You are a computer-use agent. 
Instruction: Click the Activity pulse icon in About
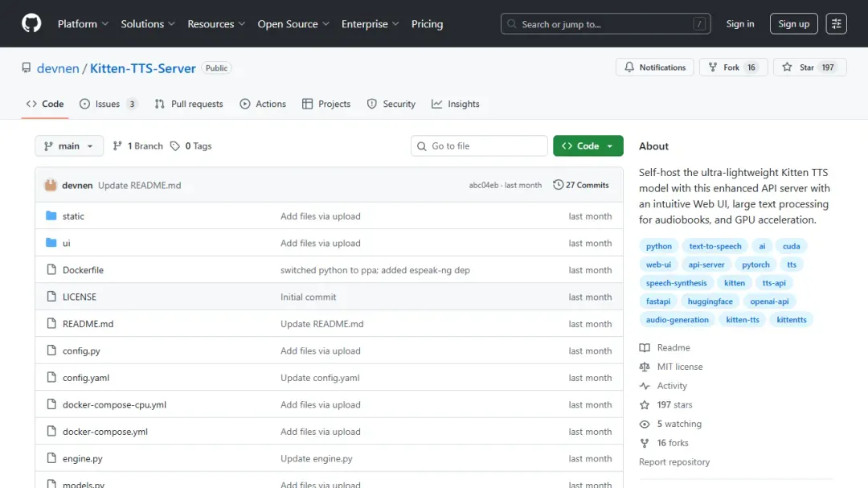pos(645,386)
